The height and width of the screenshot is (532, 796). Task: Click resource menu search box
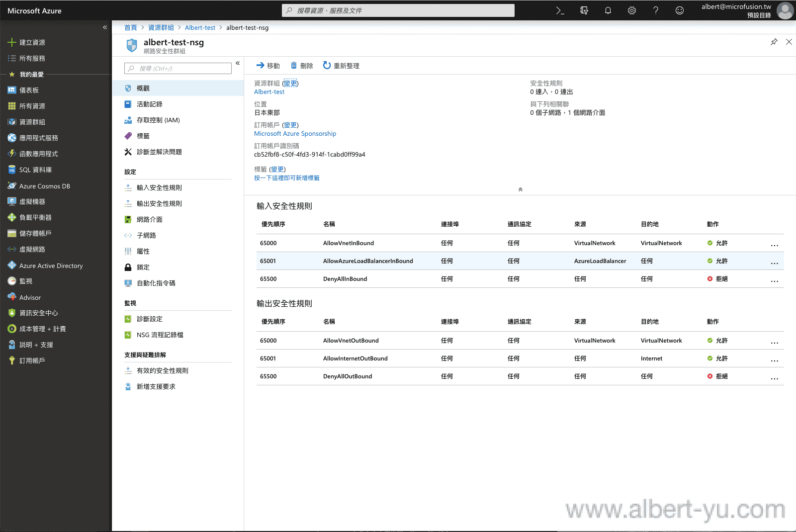click(x=178, y=68)
